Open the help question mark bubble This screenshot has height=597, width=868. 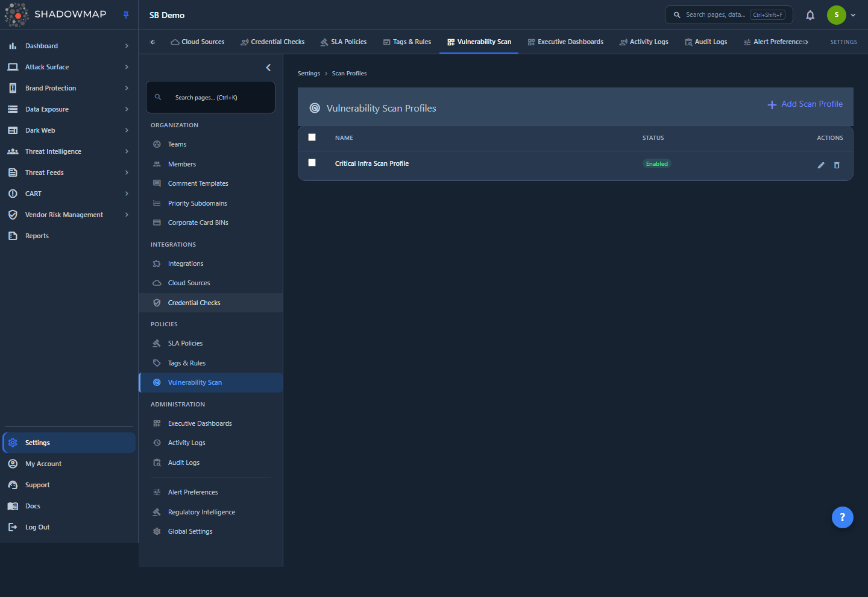[x=843, y=517]
